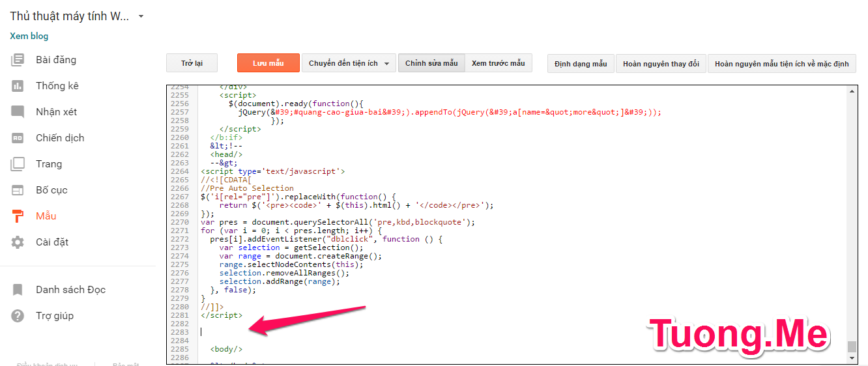Click the editor scrollbar down arrow
This screenshot has width=868, height=366.
[852, 359]
